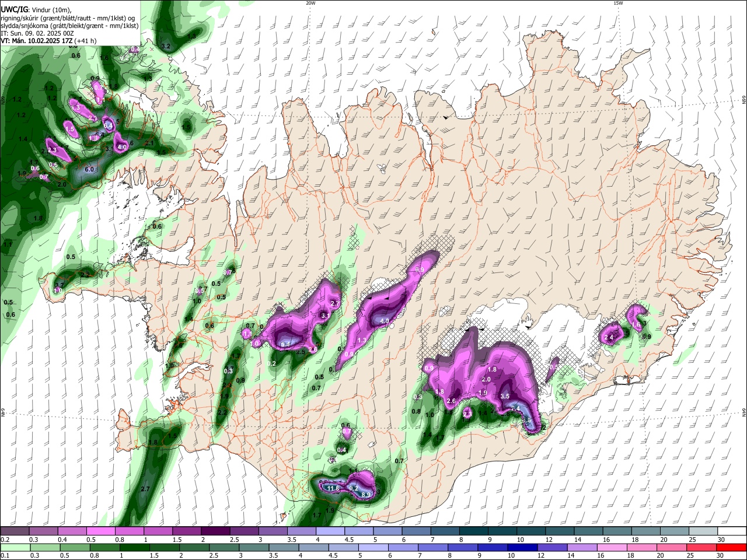Click the 15W longitude label at the top
The image size is (747, 560).
coord(618,3)
